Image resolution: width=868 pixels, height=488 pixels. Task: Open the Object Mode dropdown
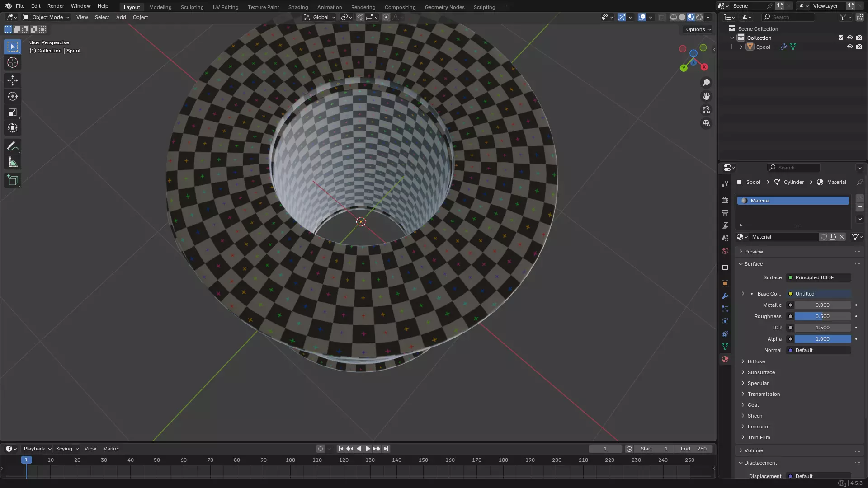(x=47, y=17)
